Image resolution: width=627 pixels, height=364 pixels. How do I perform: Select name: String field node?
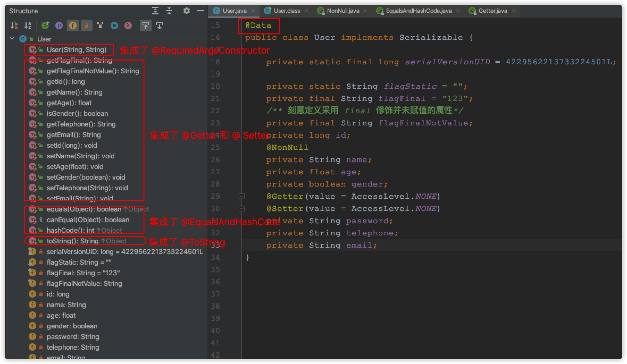point(66,305)
